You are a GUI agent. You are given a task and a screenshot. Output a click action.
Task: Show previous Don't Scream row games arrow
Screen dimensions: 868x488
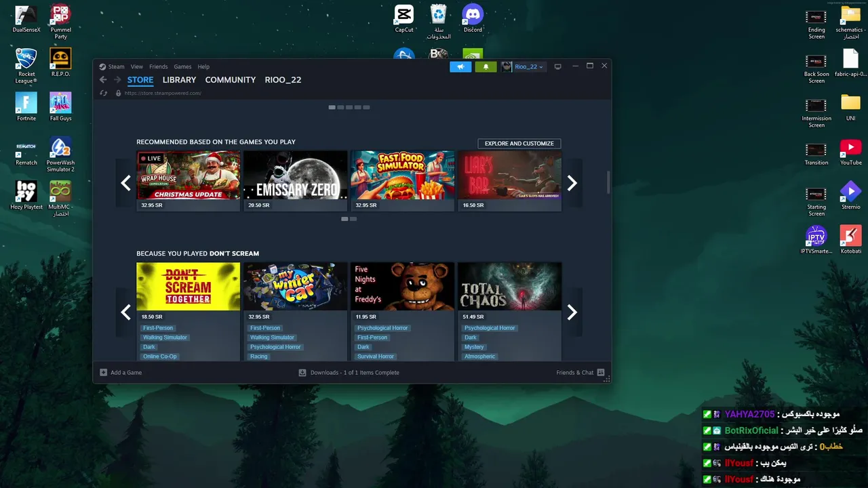(x=125, y=312)
